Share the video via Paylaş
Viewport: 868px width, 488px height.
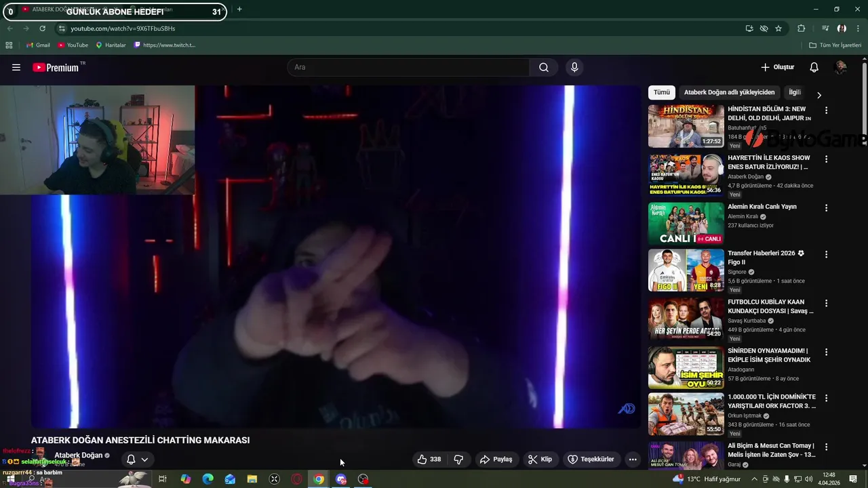pyautogui.click(x=496, y=459)
